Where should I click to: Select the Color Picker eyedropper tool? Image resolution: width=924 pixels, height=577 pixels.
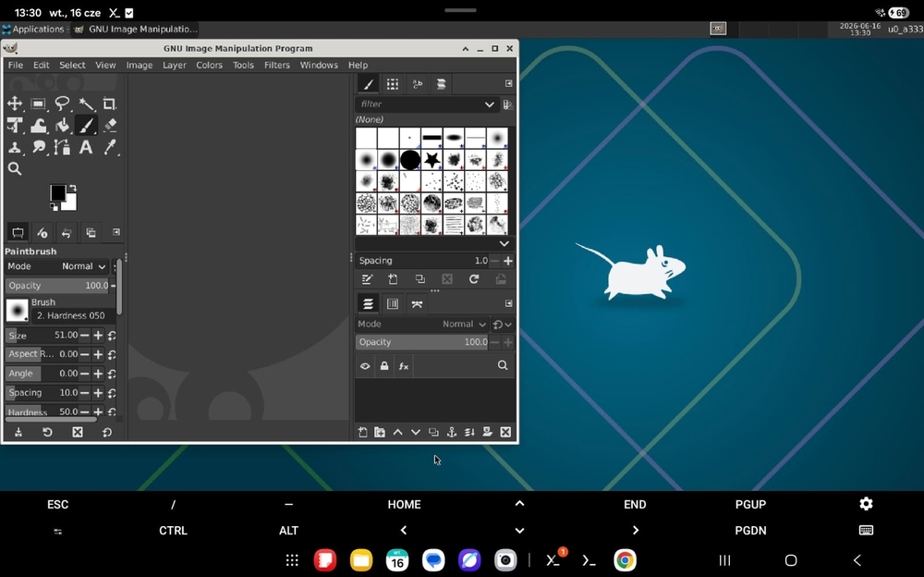(x=110, y=147)
